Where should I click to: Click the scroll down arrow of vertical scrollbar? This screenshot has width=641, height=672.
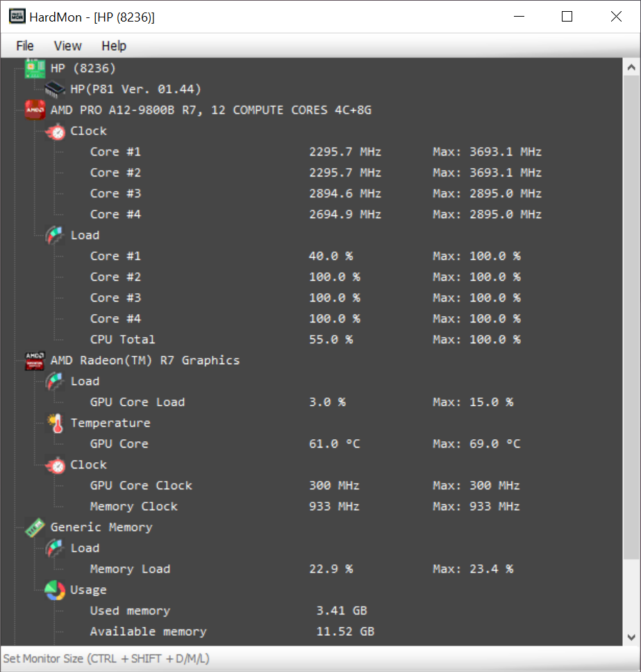631,637
